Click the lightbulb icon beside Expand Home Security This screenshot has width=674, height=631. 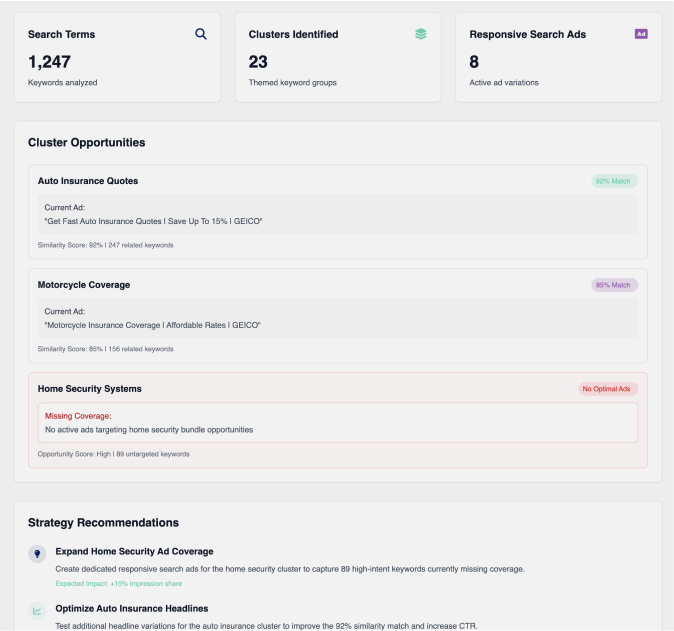tap(37, 553)
